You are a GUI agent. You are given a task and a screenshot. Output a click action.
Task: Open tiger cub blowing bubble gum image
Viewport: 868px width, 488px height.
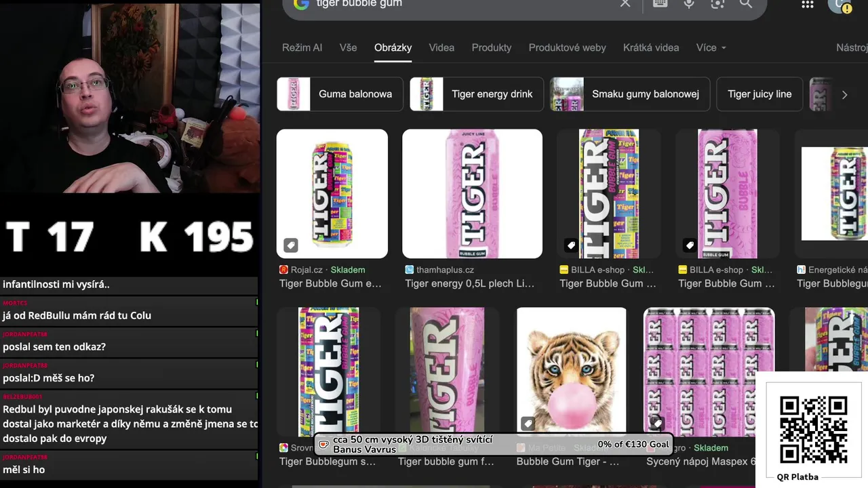572,372
